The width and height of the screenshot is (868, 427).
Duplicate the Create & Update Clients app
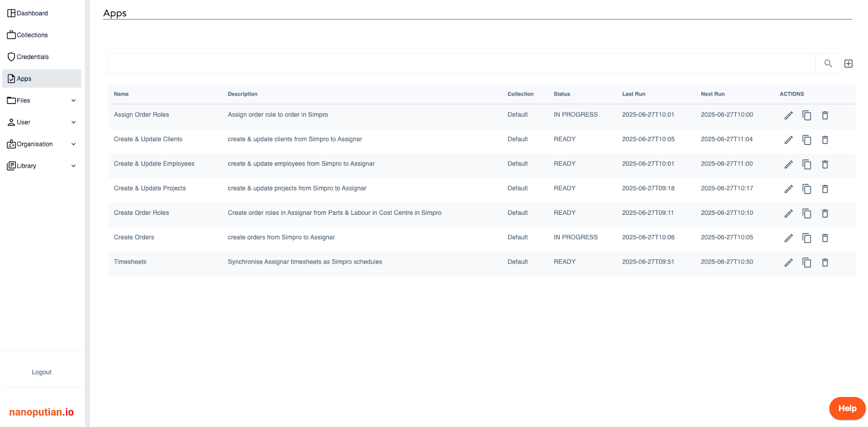point(807,140)
